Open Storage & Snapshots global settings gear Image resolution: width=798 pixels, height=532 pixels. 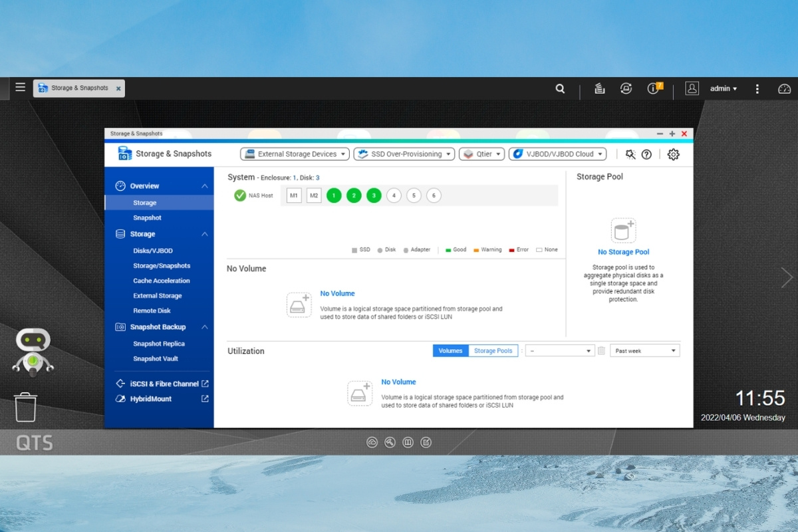673,154
